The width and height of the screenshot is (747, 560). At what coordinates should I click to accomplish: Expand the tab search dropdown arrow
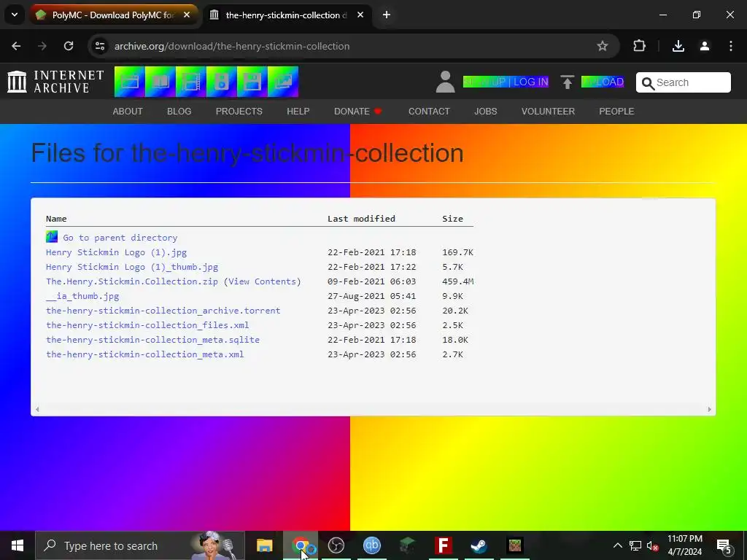[x=15, y=15]
